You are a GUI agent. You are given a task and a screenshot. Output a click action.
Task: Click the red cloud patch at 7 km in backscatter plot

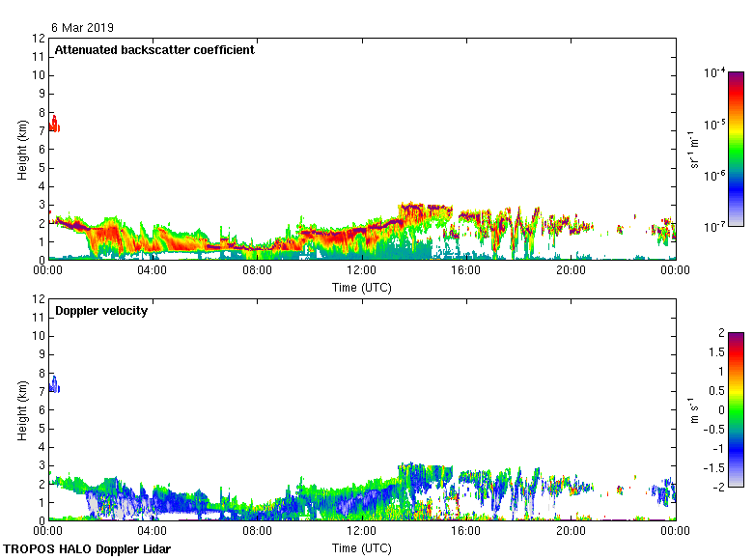54,125
